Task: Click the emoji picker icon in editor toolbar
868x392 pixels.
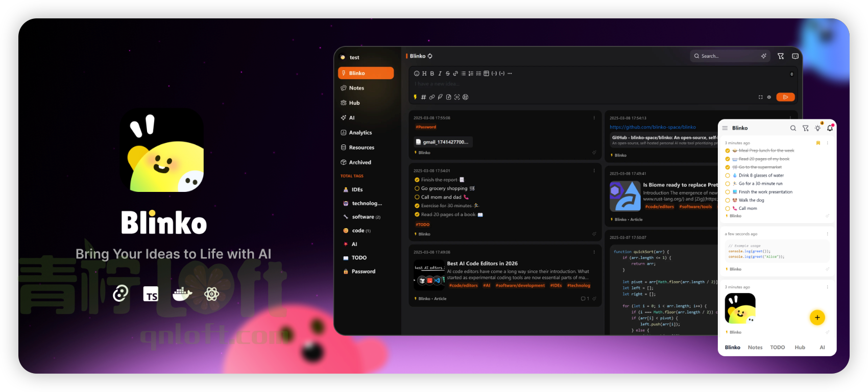Action: click(x=417, y=73)
